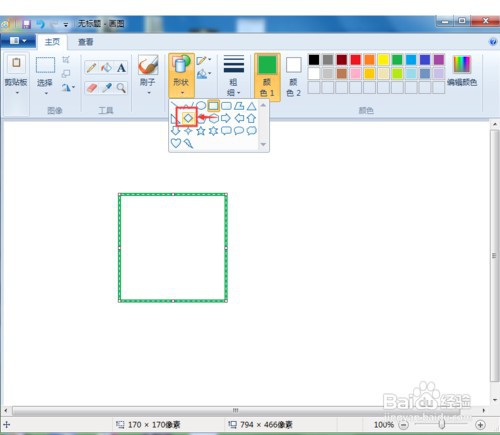This screenshot has height=435, width=500.
Task: Click the zoom out minus button
Action: 403,425
